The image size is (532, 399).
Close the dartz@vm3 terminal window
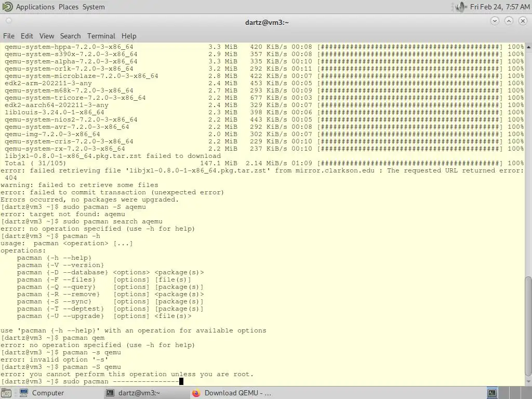tap(523, 21)
